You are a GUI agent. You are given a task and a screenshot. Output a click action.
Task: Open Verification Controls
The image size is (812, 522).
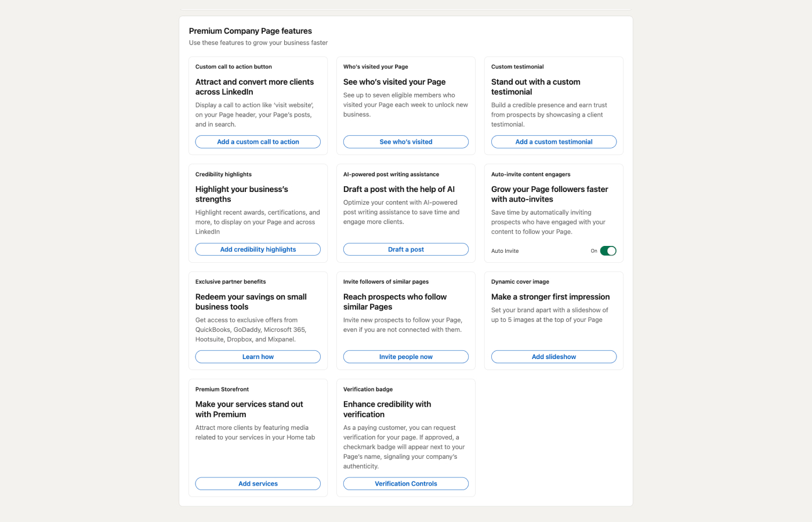[x=405, y=483]
